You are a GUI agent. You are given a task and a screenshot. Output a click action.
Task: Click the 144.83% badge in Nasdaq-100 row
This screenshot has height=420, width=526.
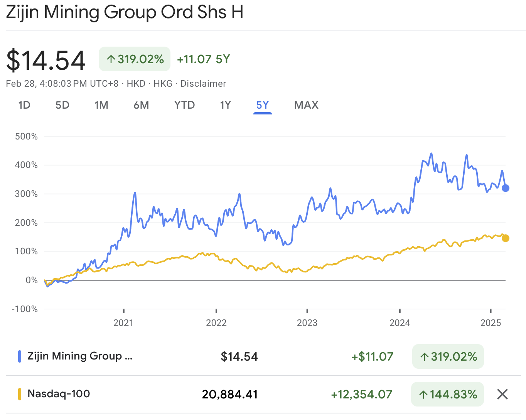point(447,394)
